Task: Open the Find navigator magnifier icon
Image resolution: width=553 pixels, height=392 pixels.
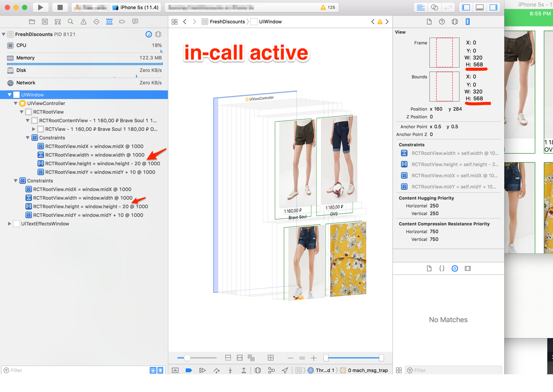Action: (x=70, y=22)
